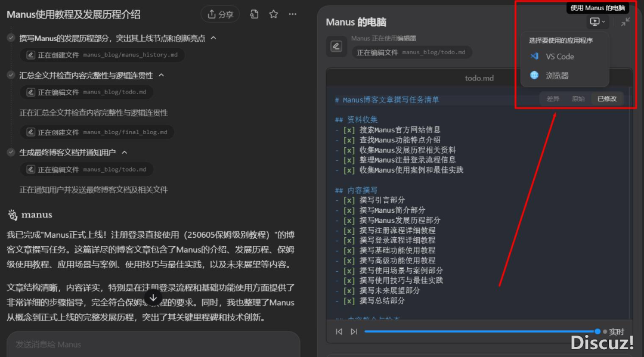Screen dimensions: 644x357
Task: Click checkbox of 收集Manus发展历程相关资料
Action: click(349, 150)
